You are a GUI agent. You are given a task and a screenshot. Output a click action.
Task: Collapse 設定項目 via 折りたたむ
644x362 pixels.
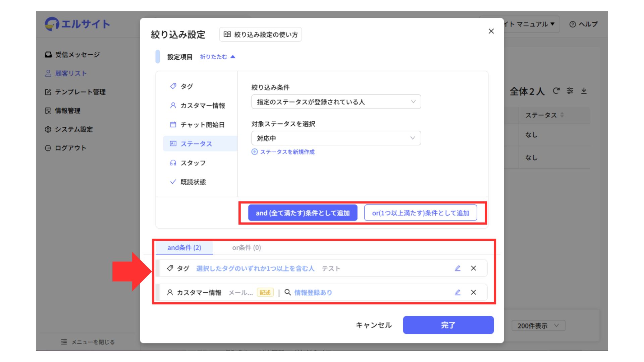217,57
